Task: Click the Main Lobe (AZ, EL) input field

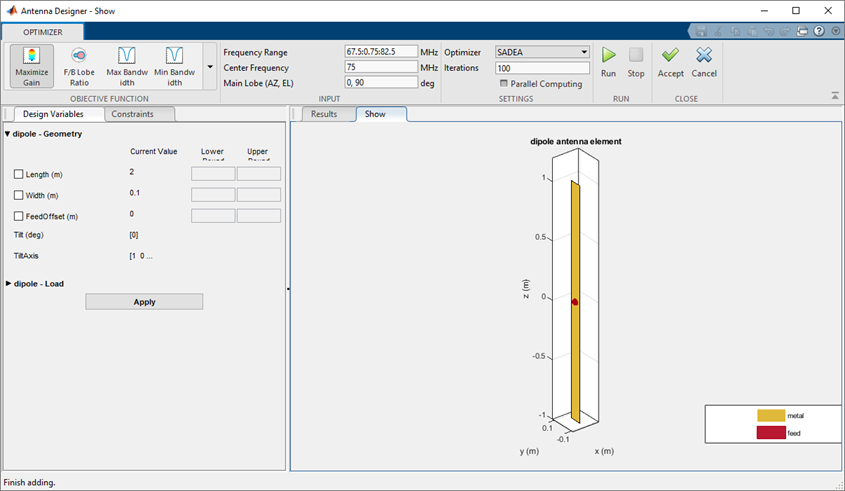Action: tap(381, 82)
